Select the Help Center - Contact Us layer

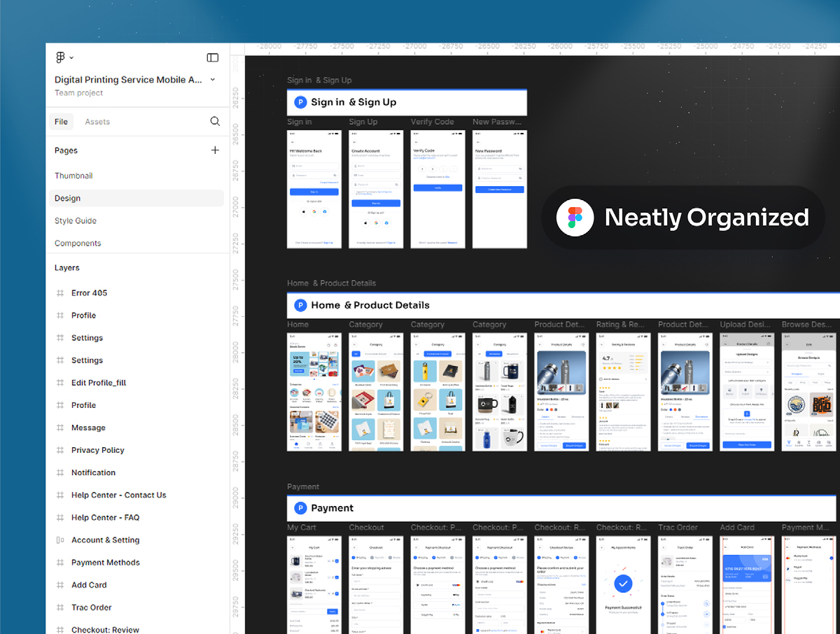point(119,495)
